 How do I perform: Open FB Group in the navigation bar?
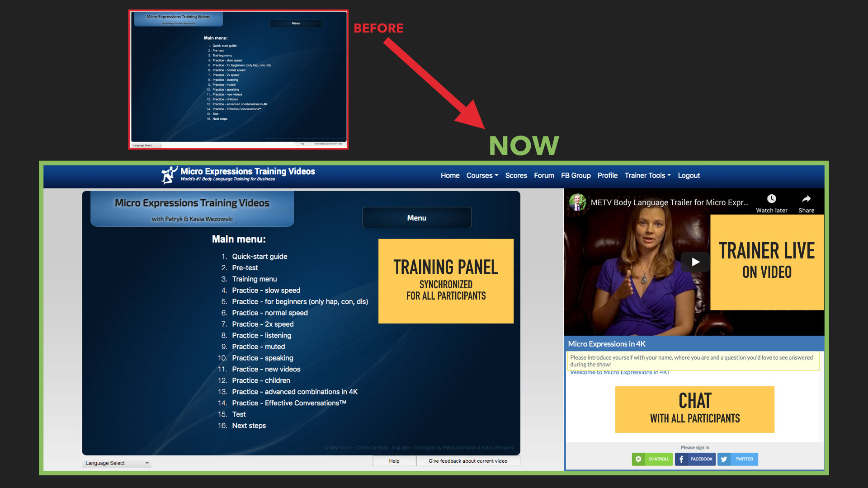pyautogui.click(x=576, y=175)
